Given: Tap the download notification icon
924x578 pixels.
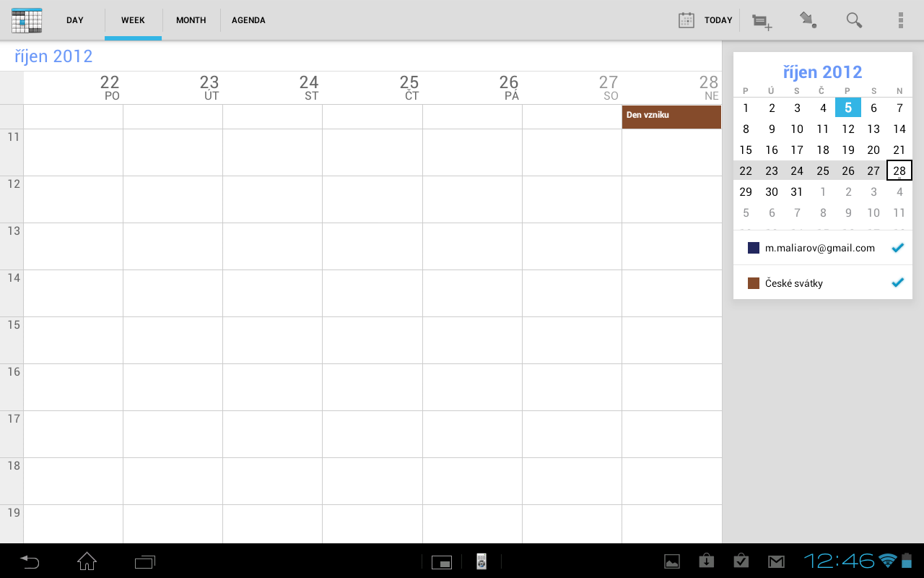Looking at the screenshot, I should tap(706, 561).
